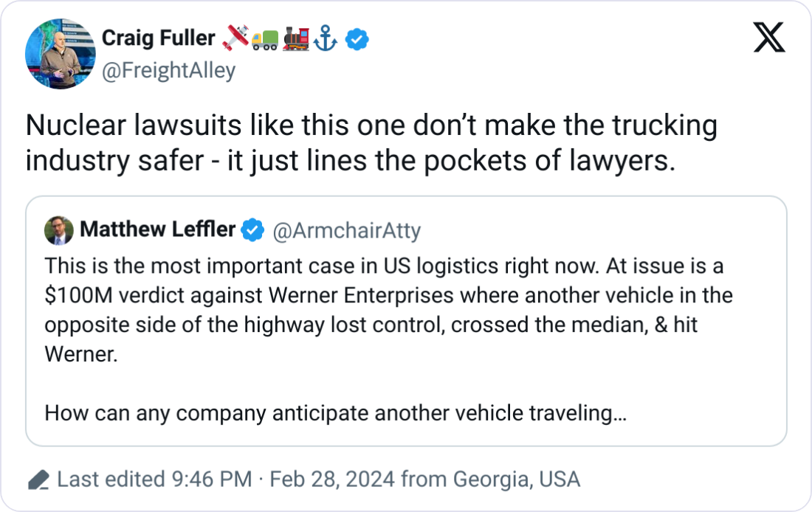812x512 pixels.
Task: Click the airplane emoji beside Craig Fuller
Action: click(x=235, y=39)
